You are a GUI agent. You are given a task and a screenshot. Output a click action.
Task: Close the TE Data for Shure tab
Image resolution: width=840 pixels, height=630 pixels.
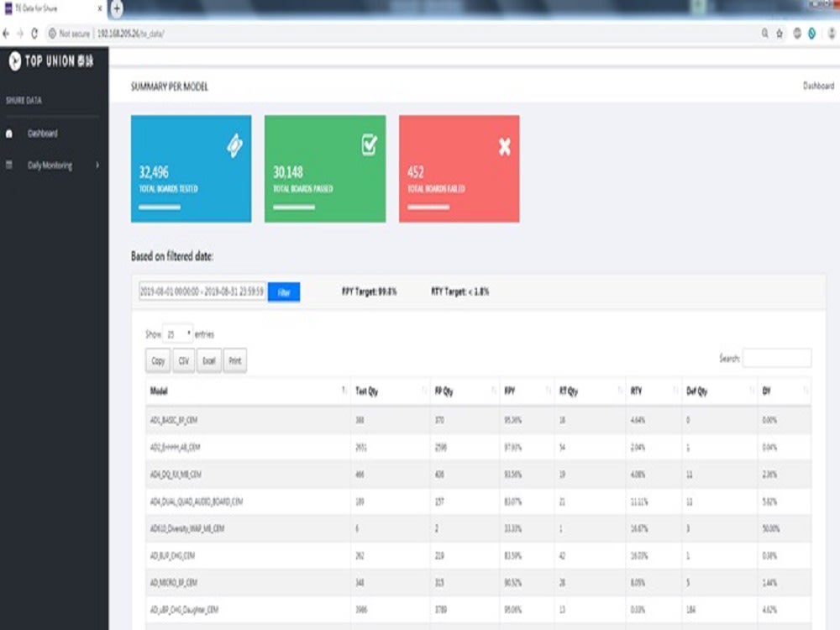click(100, 8)
